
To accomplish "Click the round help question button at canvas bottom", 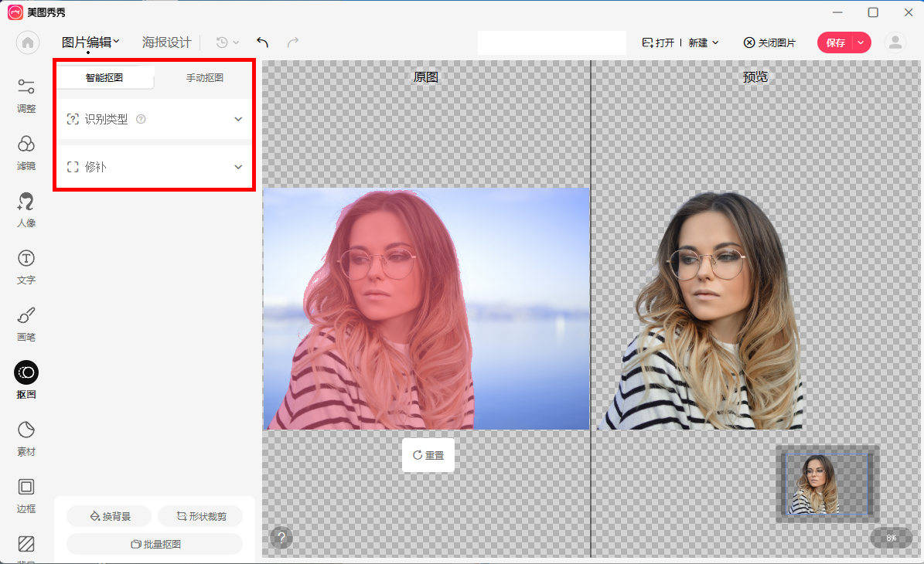I will [x=281, y=537].
